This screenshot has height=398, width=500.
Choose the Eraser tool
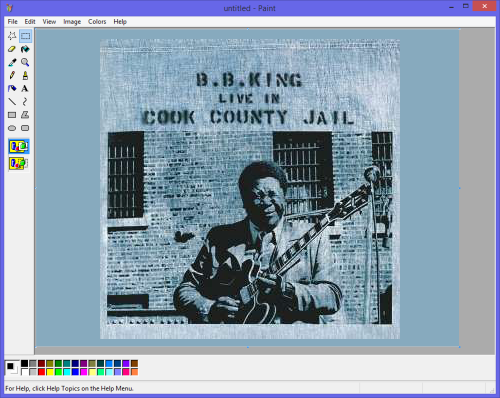pyautogui.click(x=12, y=49)
